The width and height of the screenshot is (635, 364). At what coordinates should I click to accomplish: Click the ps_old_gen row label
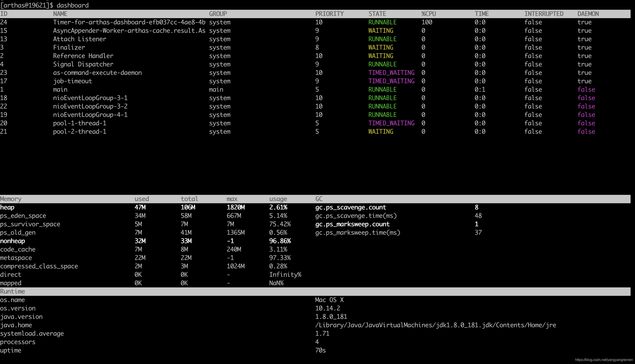18,232
